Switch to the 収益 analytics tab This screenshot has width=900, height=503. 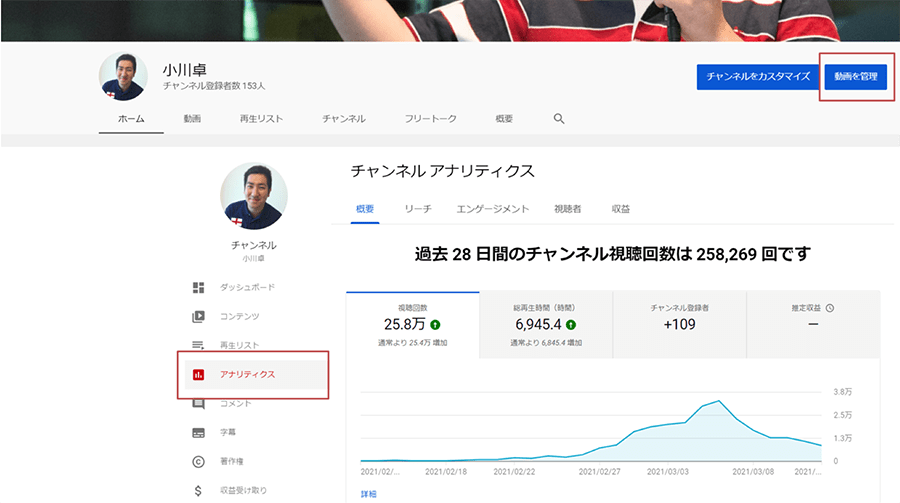(x=620, y=209)
